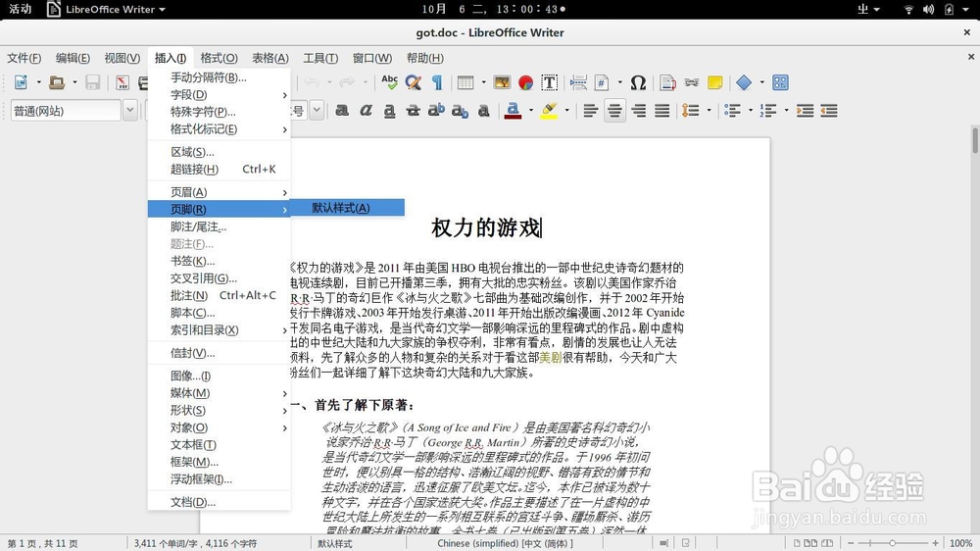Click the Insert Field # icon
The width and height of the screenshot is (980, 551).
click(602, 82)
